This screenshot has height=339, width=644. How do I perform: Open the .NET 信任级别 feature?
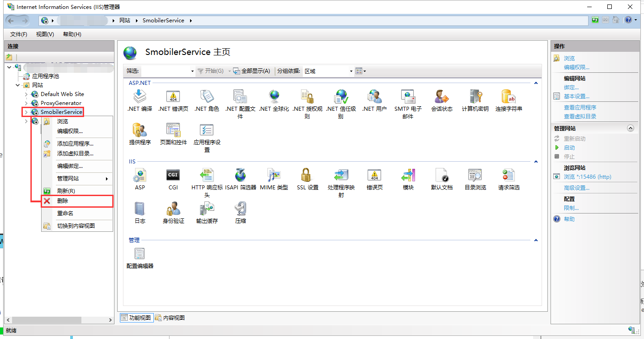click(x=341, y=104)
